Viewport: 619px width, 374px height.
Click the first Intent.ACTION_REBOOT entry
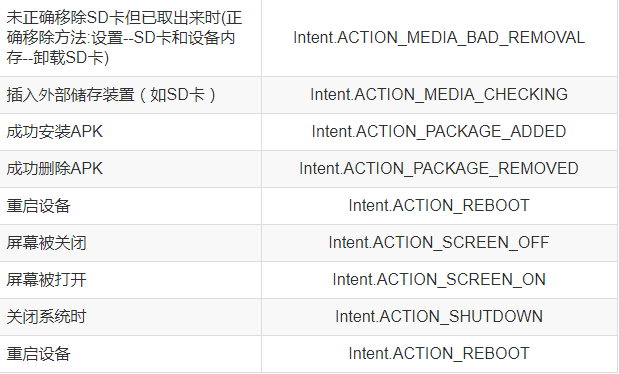point(439,206)
